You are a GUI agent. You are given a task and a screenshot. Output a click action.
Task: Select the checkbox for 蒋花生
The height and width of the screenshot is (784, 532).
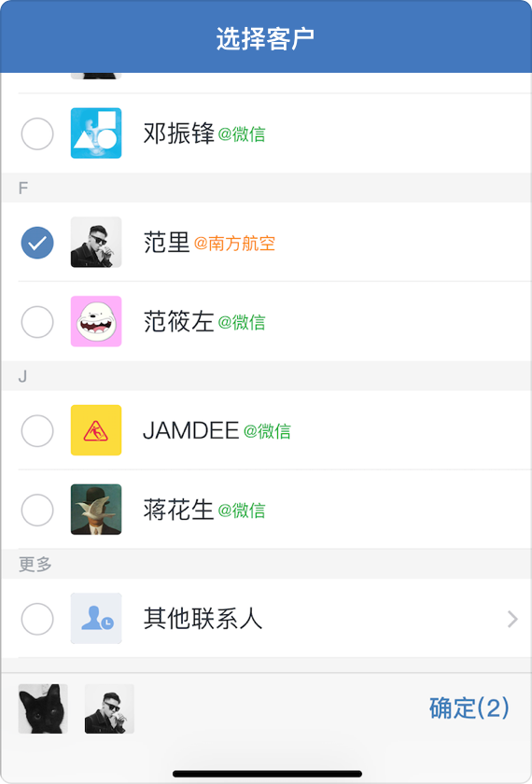[37, 510]
